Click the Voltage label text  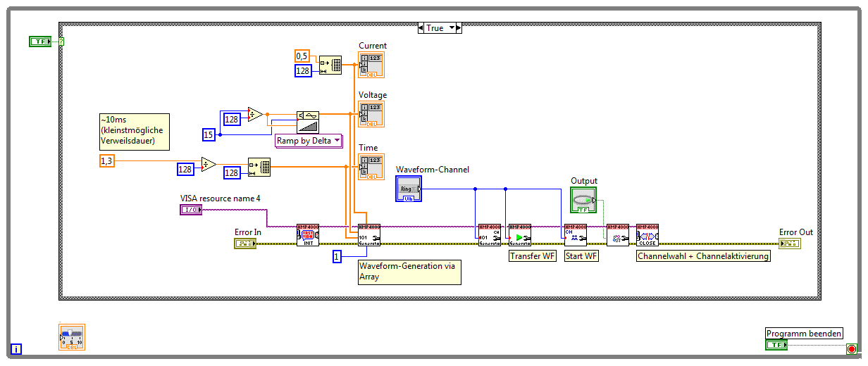coord(373,95)
